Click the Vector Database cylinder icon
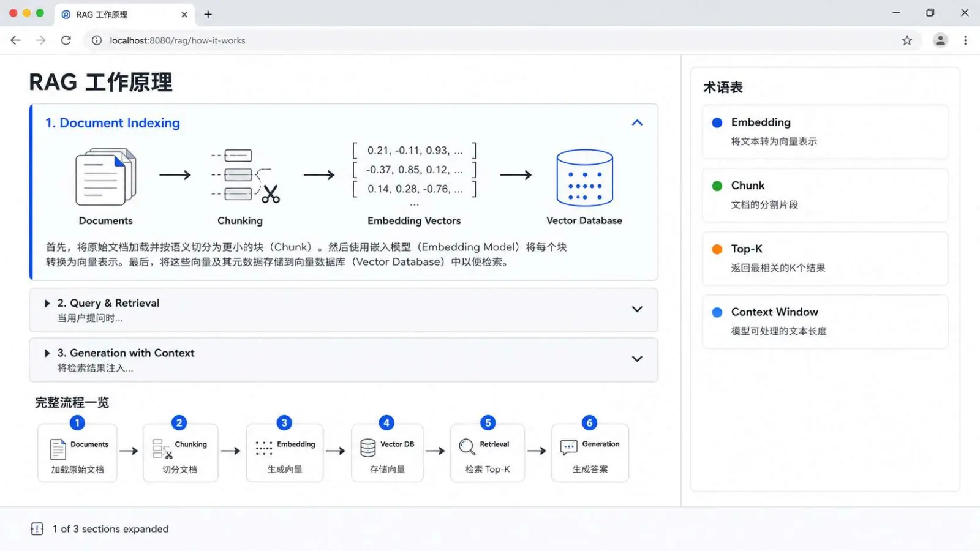This screenshot has height=551, width=980. 584,178
